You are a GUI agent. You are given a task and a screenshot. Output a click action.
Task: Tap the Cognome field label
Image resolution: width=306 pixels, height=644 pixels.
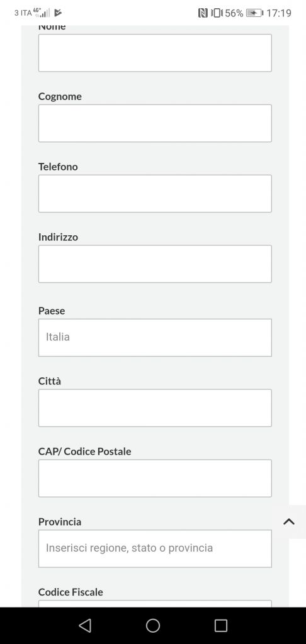[x=60, y=96]
